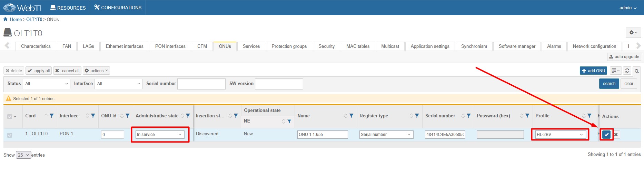
Task: Confirm ONU row with blue checkmark icon
Action: pyautogui.click(x=606, y=135)
